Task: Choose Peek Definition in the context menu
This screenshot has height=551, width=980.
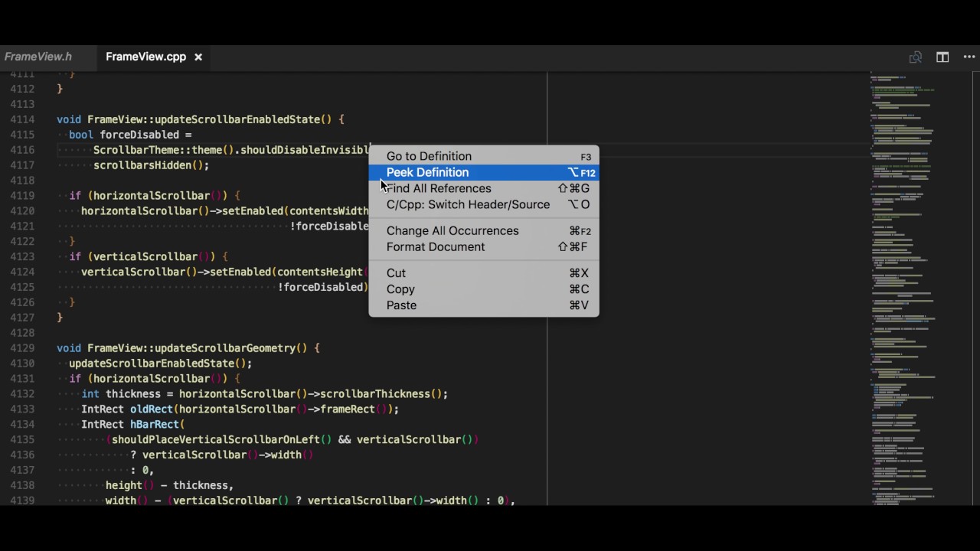Action: (x=484, y=172)
